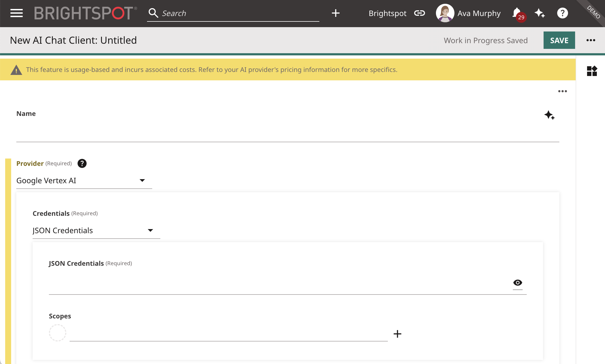
Task: Click the Work in Progress Saved status
Action: tap(486, 40)
